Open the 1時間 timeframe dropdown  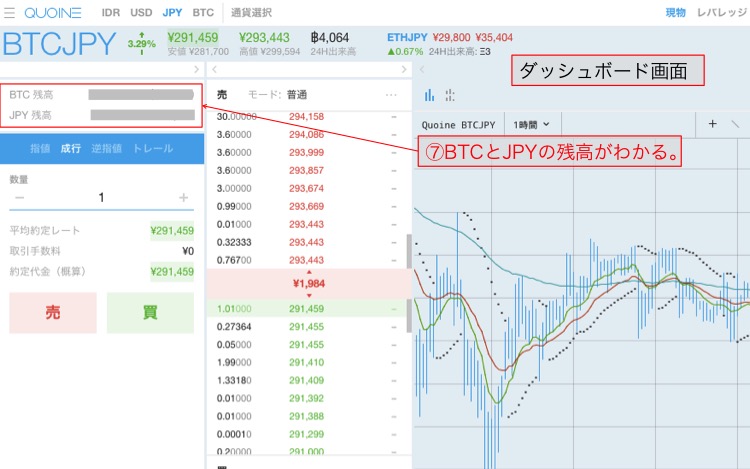531,125
